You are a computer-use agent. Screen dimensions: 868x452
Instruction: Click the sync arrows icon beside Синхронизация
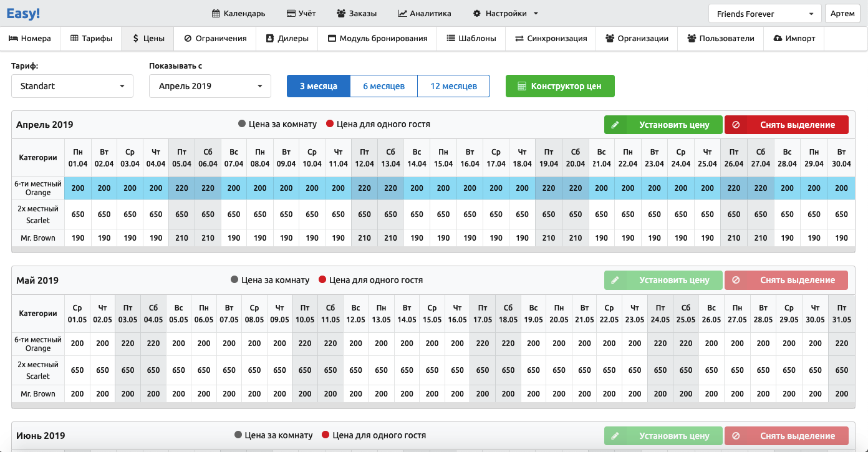519,38
